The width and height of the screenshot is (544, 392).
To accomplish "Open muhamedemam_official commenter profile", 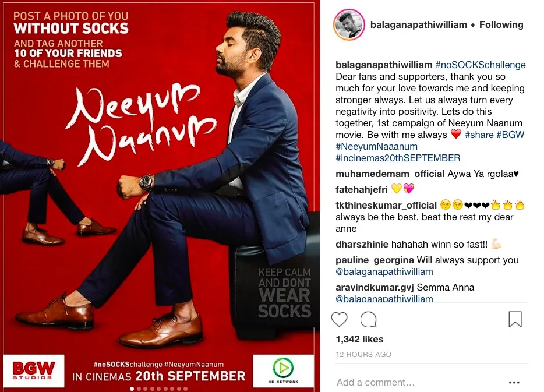I will click(390, 174).
